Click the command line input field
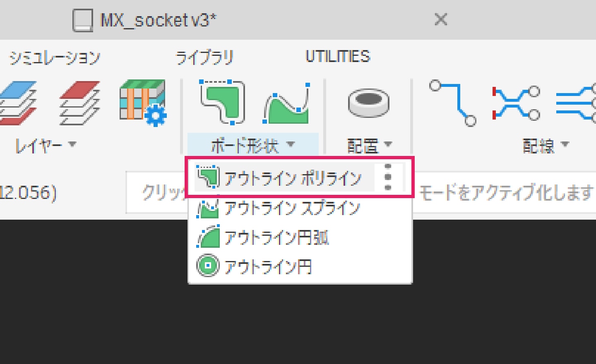The image size is (596, 364). [157, 193]
